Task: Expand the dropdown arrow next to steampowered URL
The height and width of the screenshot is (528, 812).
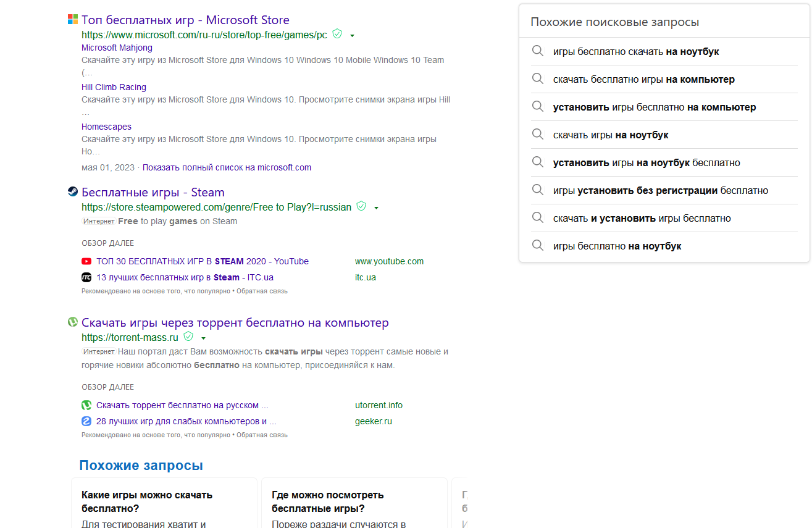Action: point(377,208)
